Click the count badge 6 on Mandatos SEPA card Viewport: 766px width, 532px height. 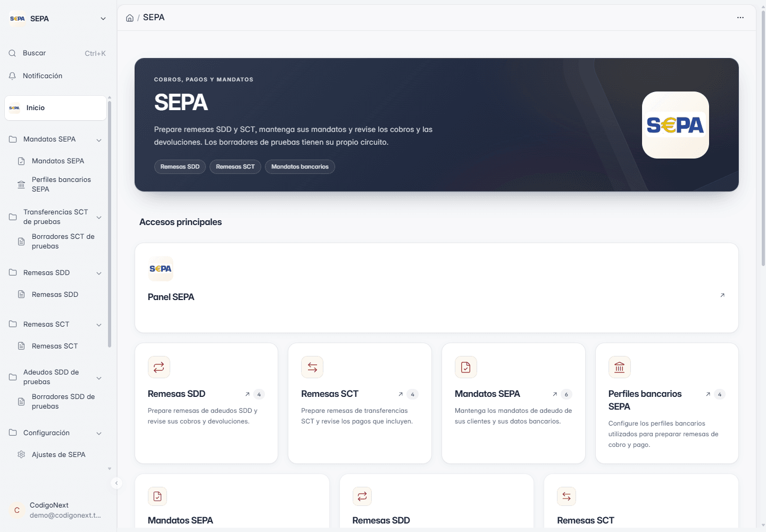click(566, 394)
